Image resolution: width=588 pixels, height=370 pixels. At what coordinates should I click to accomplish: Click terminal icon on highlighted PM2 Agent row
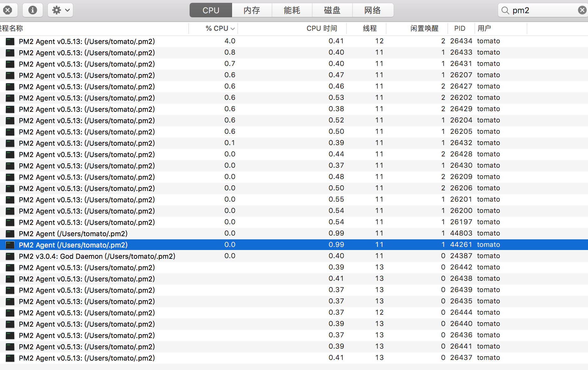[10, 245]
